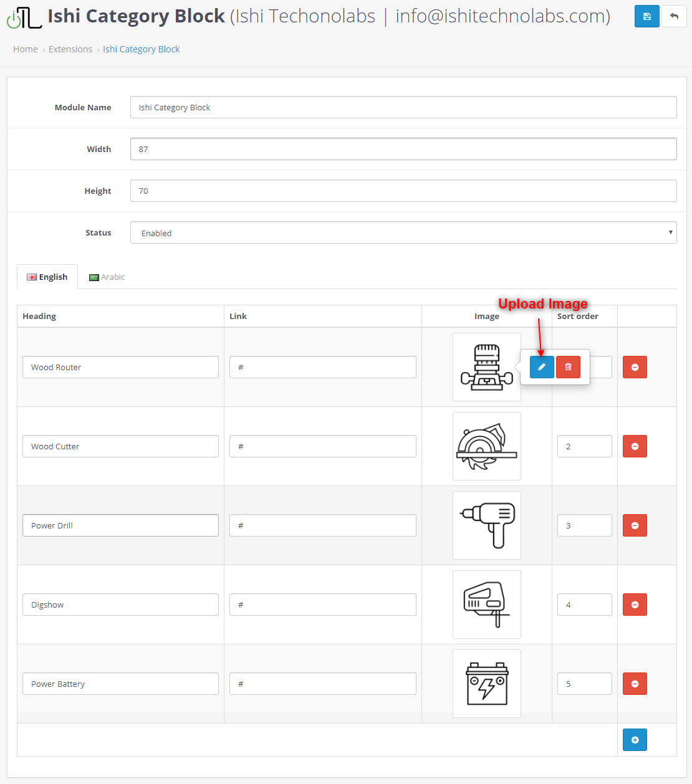The width and height of the screenshot is (692, 784).
Task: Go to Home breadcrumb link
Action: [x=26, y=49]
